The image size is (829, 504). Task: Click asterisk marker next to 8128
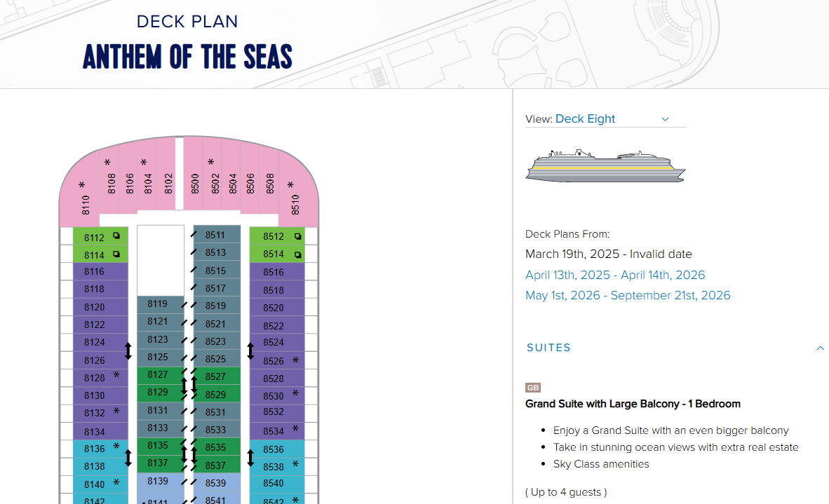tap(116, 376)
